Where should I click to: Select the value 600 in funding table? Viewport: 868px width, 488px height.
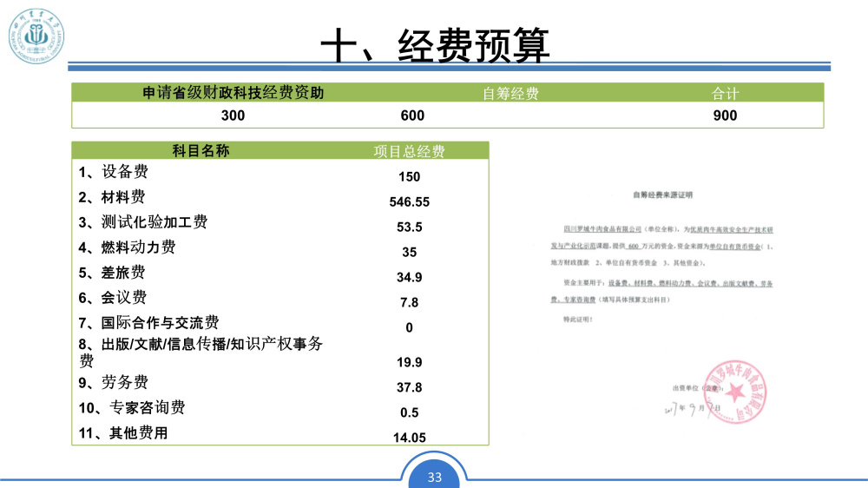[412, 115]
